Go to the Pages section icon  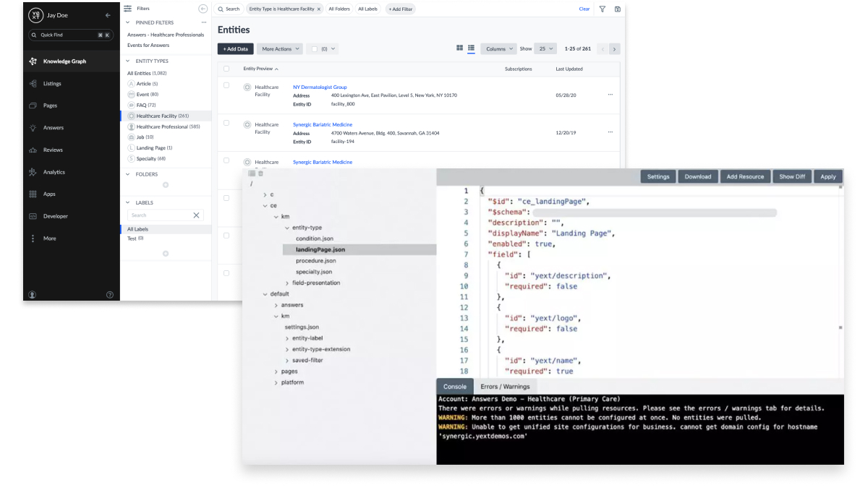coord(33,106)
